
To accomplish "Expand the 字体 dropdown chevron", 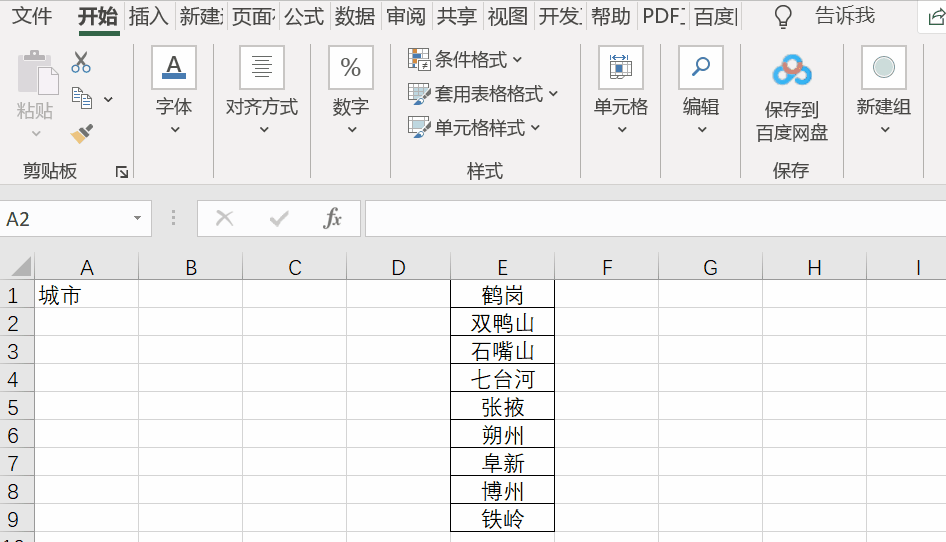I will (x=175, y=129).
